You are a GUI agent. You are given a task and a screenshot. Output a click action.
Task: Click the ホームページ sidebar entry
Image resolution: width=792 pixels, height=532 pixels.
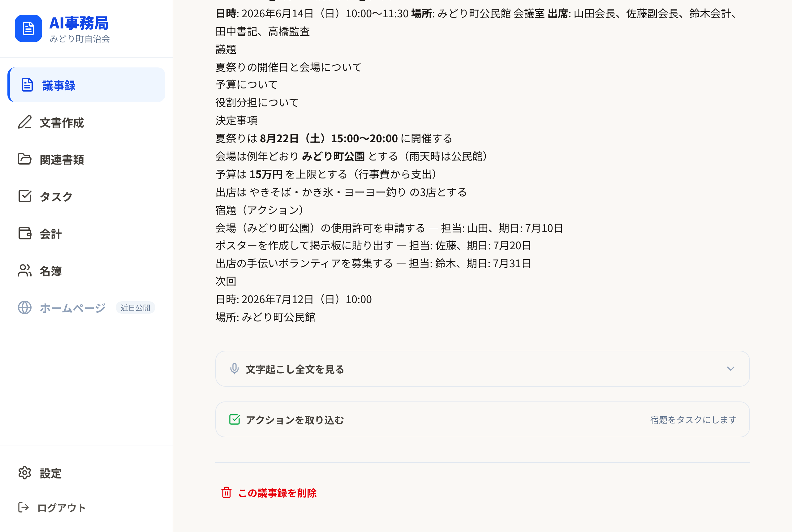click(86, 308)
